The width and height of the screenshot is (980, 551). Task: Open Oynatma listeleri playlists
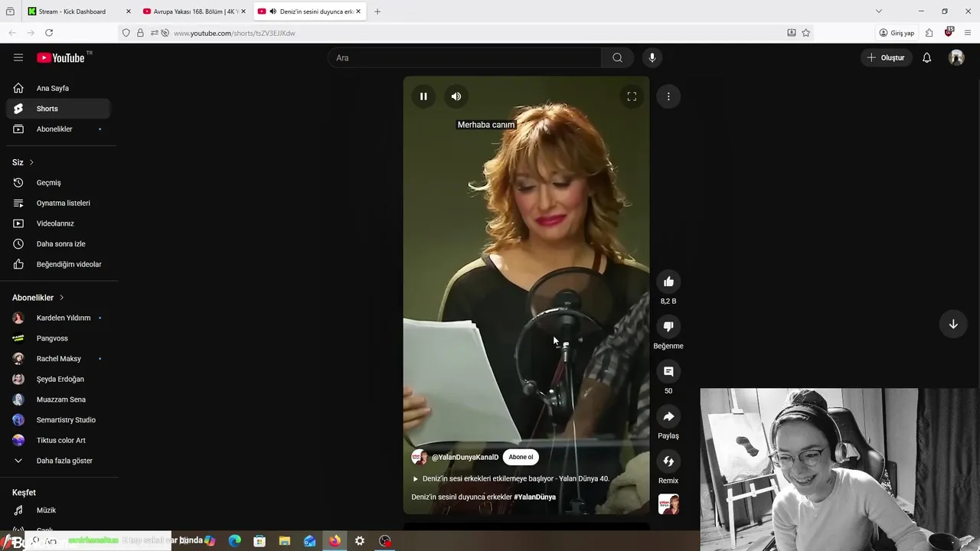[x=58, y=203]
